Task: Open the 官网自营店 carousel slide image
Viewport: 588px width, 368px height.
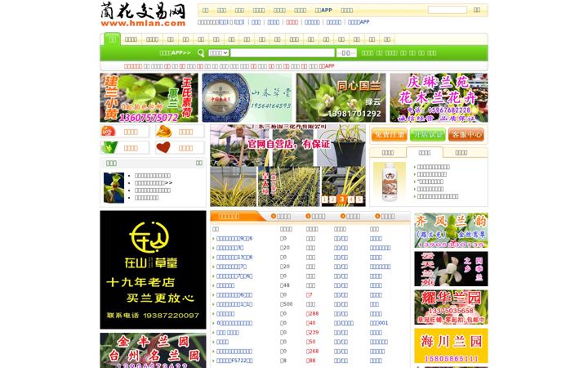Action: 288,165
